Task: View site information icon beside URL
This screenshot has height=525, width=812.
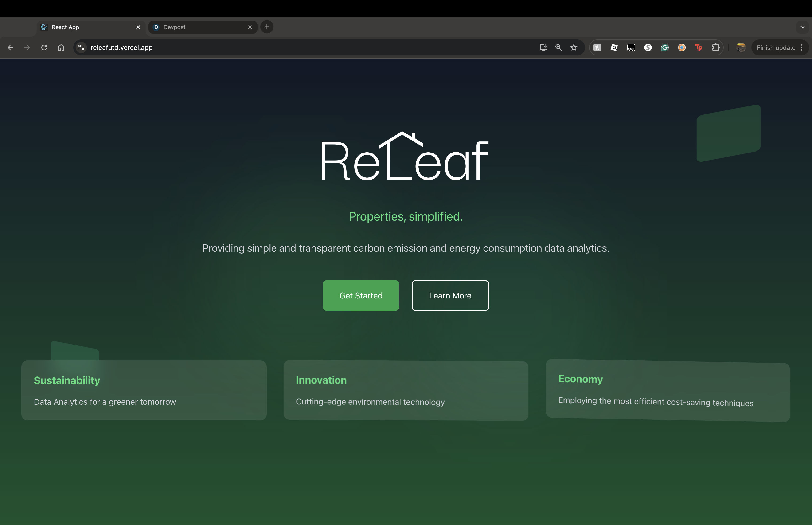Action: tap(81, 48)
